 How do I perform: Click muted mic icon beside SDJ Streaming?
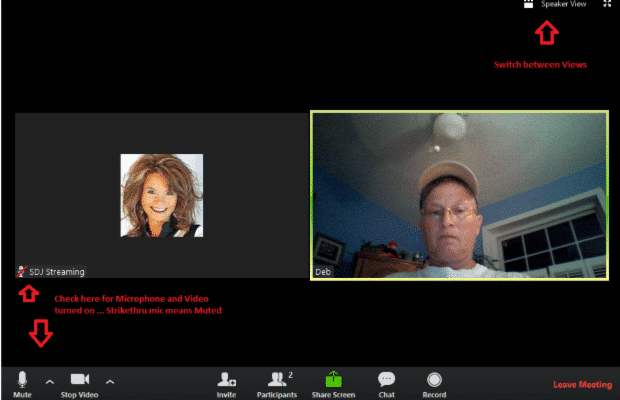(x=21, y=272)
